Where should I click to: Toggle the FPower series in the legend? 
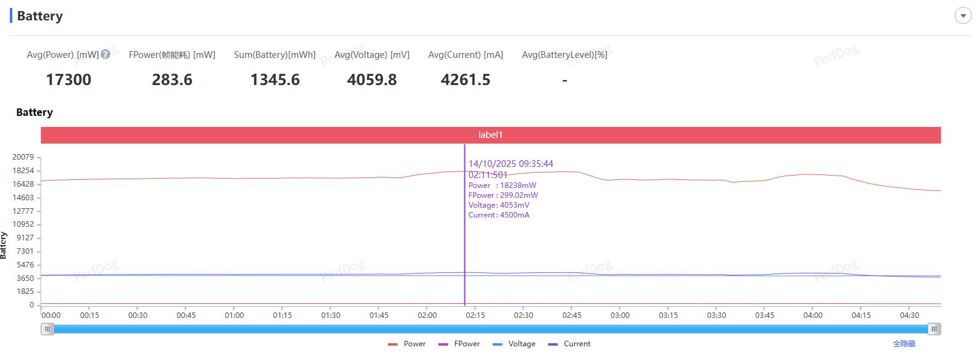click(459, 344)
